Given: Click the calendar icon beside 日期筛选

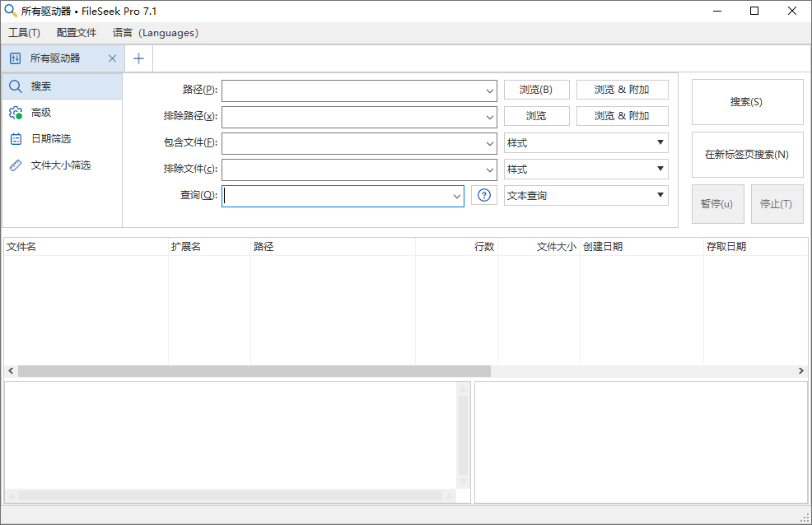Looking at the screenshot, I should click(x=16, y=139).
